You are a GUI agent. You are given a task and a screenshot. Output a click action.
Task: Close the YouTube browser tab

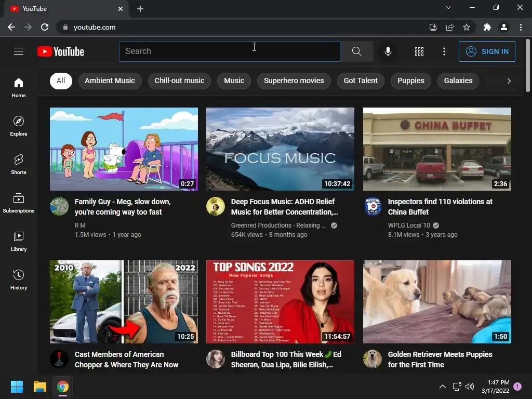click(121, 9)
